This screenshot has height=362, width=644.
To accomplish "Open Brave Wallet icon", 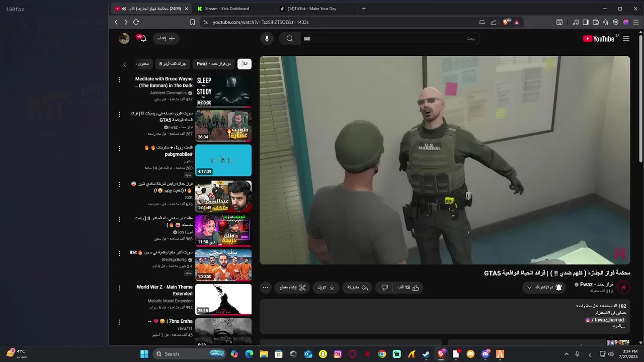I will click(x=596, y=22).
